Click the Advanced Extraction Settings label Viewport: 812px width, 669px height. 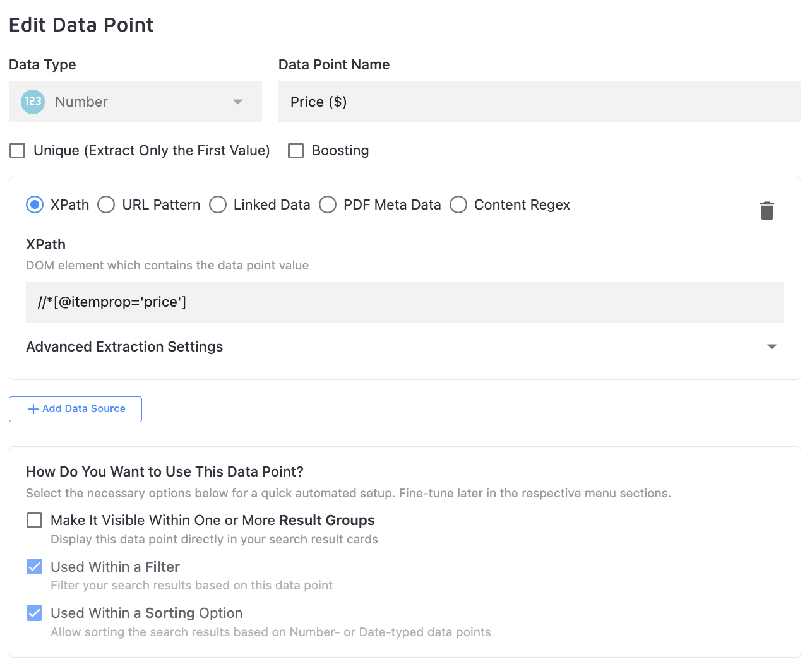pos(124,346)
